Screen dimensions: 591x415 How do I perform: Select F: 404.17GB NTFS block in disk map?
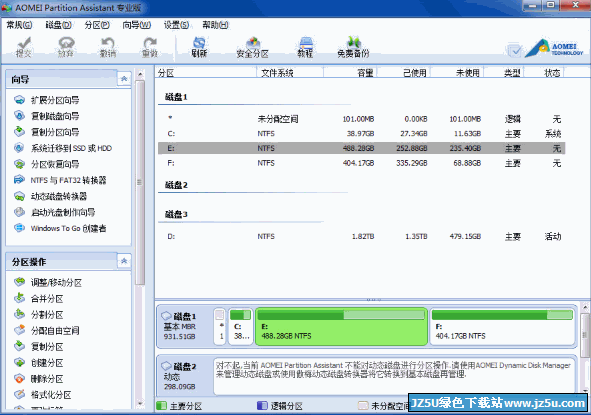pos(502,326)
